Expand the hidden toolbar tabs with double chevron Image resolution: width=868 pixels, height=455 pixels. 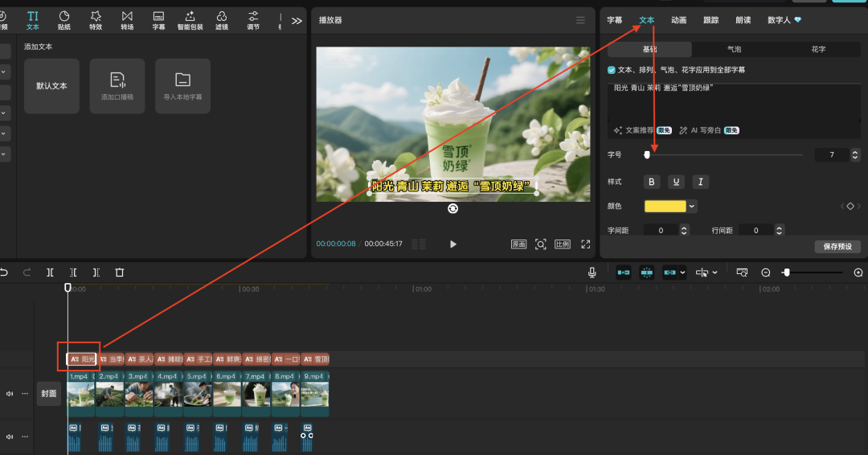click(x=297, y=20)
